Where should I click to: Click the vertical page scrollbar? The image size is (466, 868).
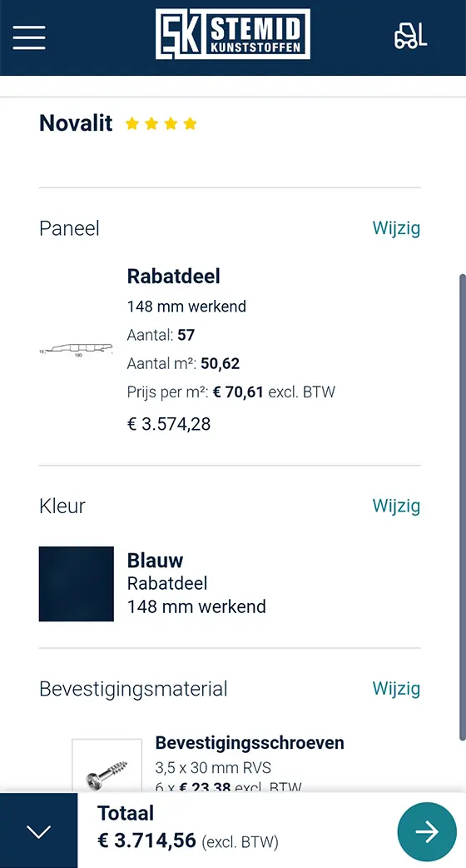tap(463, 506)
